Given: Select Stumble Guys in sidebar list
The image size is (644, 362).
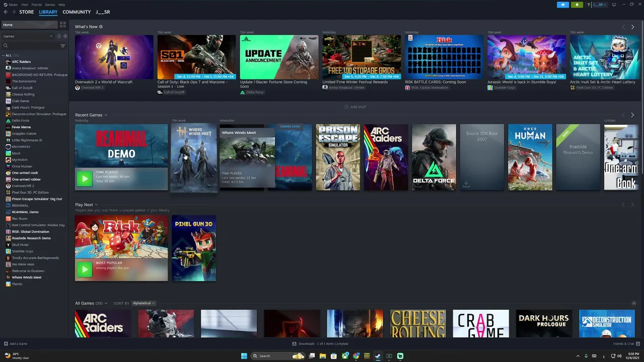Looking at the screenshot, I should click(x=23, y=251).
